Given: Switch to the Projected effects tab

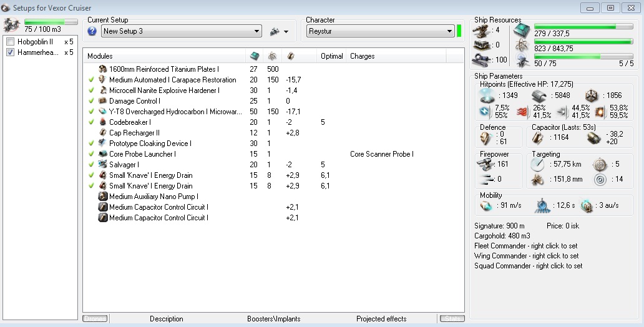Looking at the screenshot, I should pyautogui.click(x=381, y=319).
